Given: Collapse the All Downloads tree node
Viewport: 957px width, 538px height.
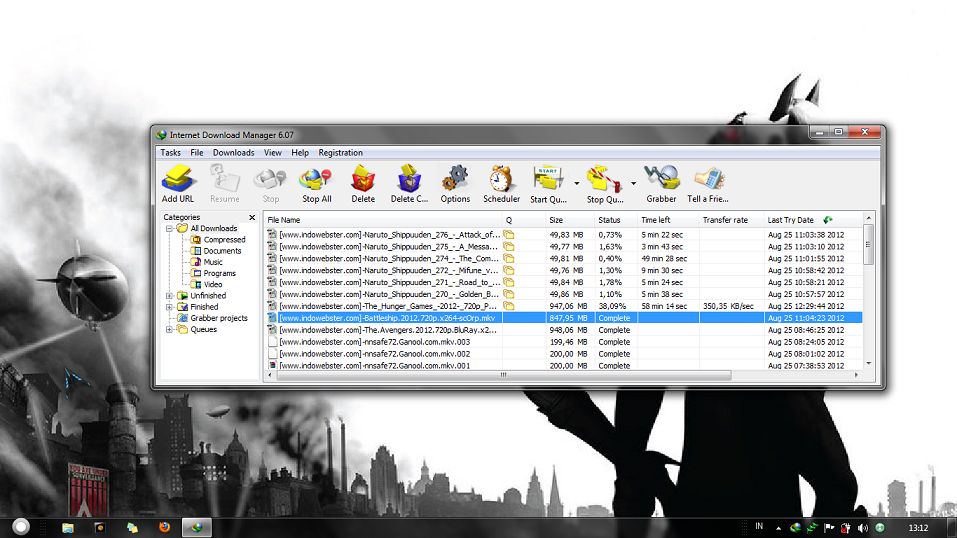Looking at the screenshot, I should pyautogui.click(x=169, y=228).
